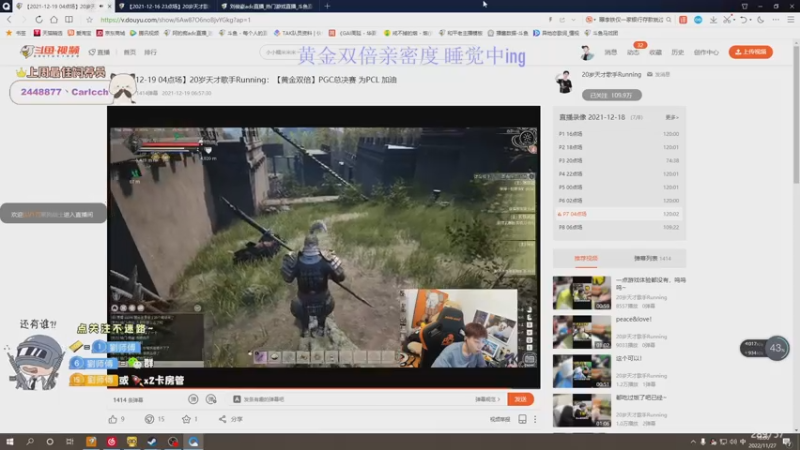Open new browser tab plus button
The height and width of the screenshot is (450, 800).
327,6
